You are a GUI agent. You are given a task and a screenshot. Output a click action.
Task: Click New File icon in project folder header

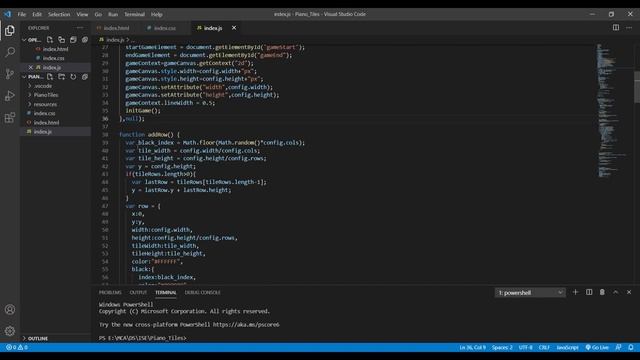[x=50, y=77]
